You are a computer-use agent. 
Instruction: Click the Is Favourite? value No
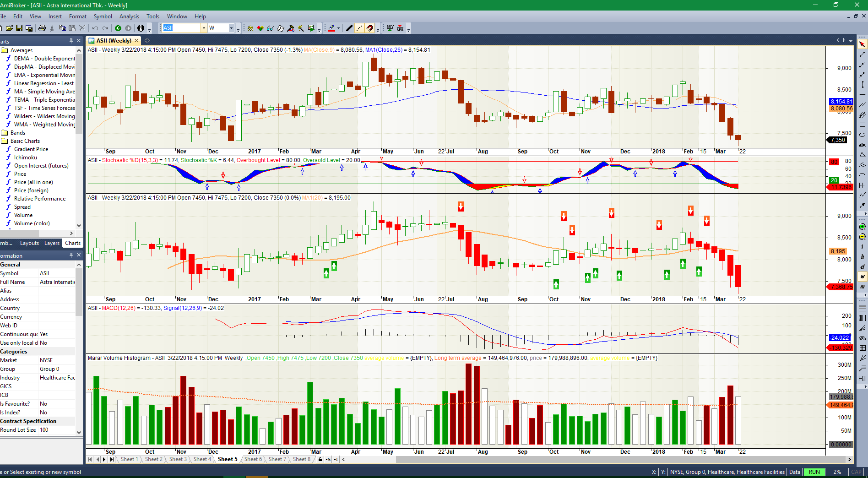click(56, 404)
